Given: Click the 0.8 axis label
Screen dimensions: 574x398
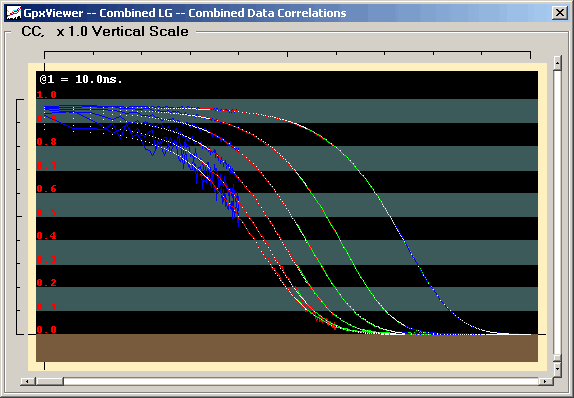Looking at the screenshot, I should click(46, 142).
